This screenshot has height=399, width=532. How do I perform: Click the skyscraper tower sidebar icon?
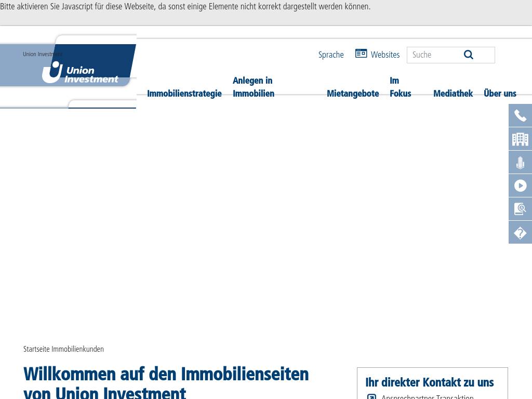coord(520,162)
